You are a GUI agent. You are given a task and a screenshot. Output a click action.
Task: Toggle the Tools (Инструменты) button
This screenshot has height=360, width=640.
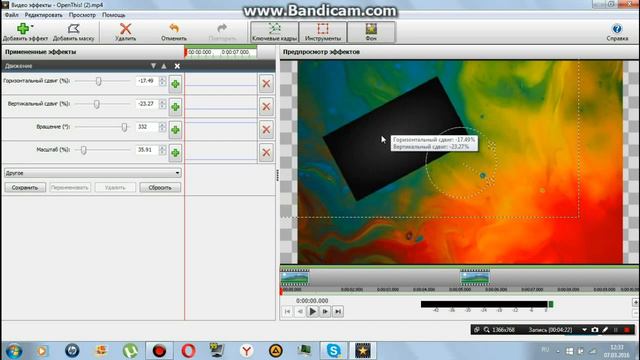(323, 32)
